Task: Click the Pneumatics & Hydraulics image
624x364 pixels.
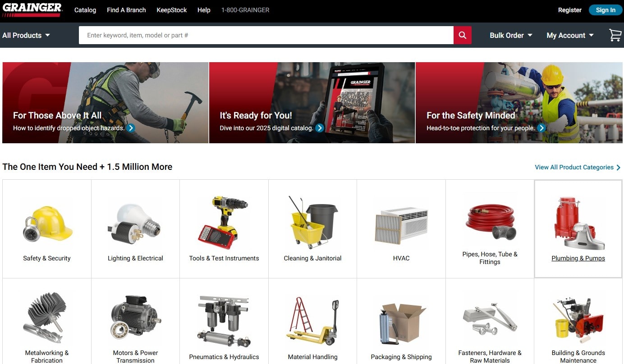Action: [x=224, y=321]
